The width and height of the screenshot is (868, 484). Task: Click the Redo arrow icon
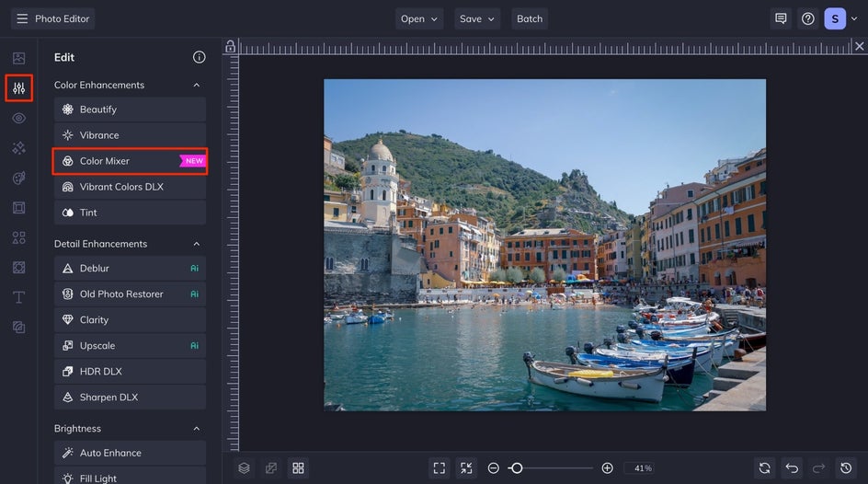click(819, 468)
